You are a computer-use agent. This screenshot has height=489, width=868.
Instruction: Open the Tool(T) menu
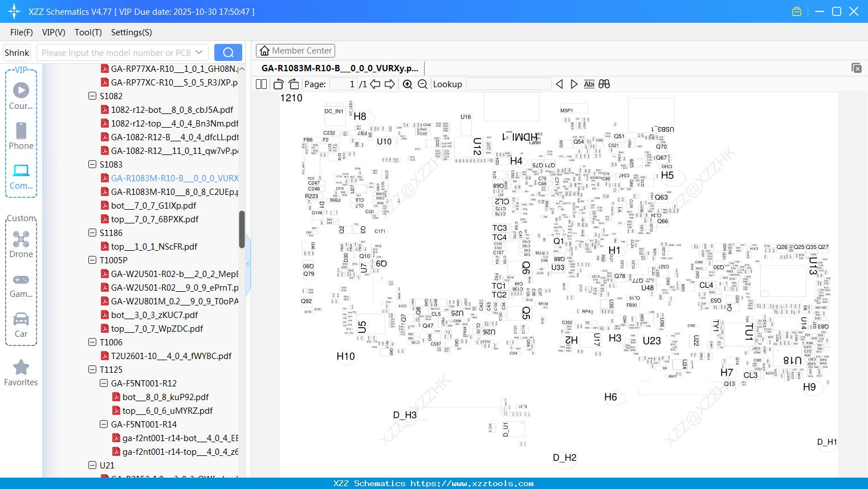88,32
